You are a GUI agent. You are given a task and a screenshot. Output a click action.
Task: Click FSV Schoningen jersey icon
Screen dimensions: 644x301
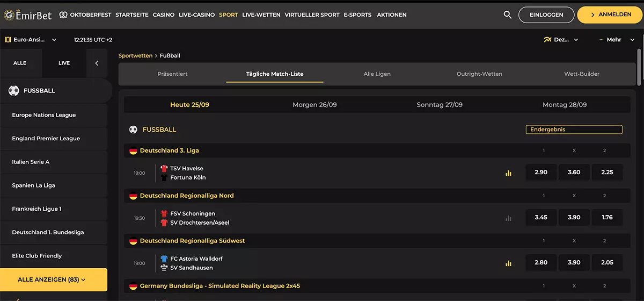point(164,213)
